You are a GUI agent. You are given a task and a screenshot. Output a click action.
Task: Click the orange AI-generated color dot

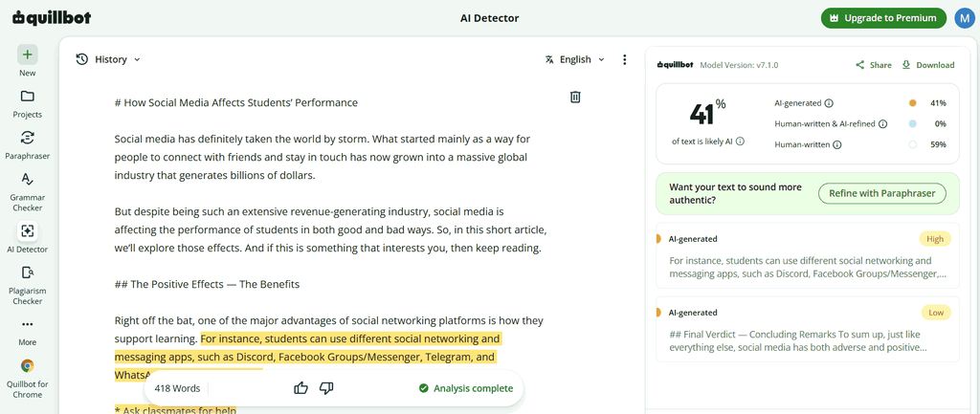(x=912, y=103)
